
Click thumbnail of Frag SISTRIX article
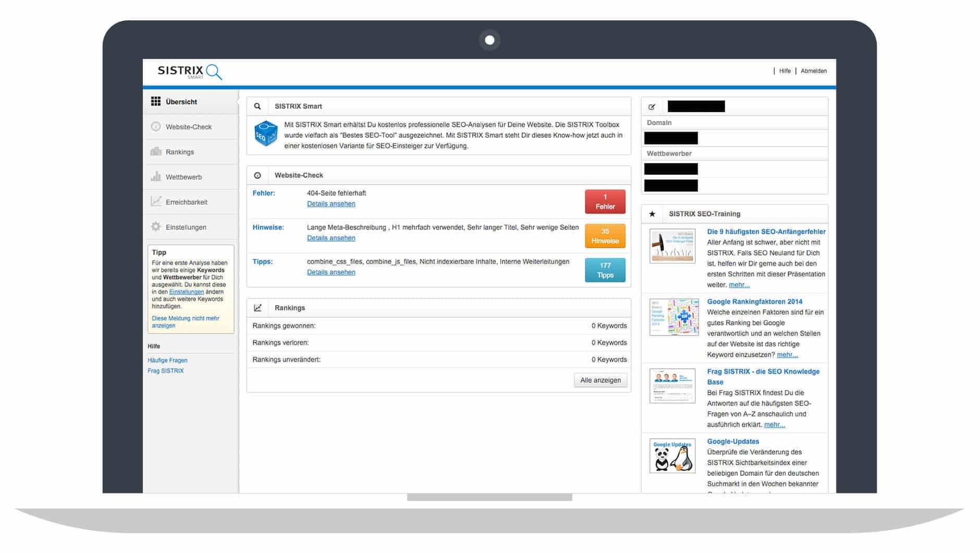[x=672, y=386]
